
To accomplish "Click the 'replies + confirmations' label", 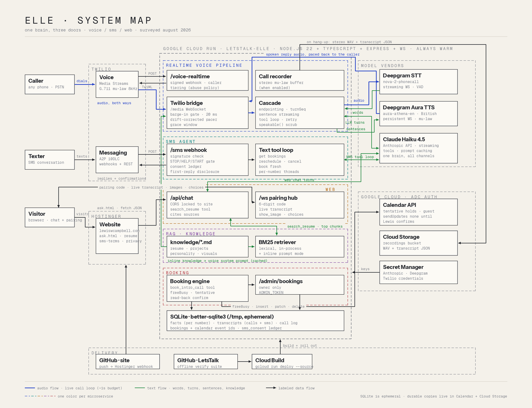I will [121, 179].
